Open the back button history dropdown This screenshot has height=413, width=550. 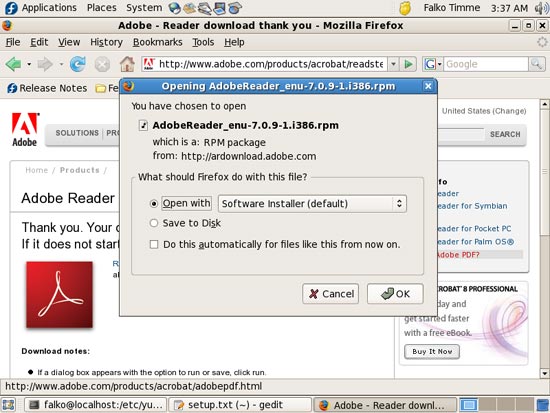[29, 65]
